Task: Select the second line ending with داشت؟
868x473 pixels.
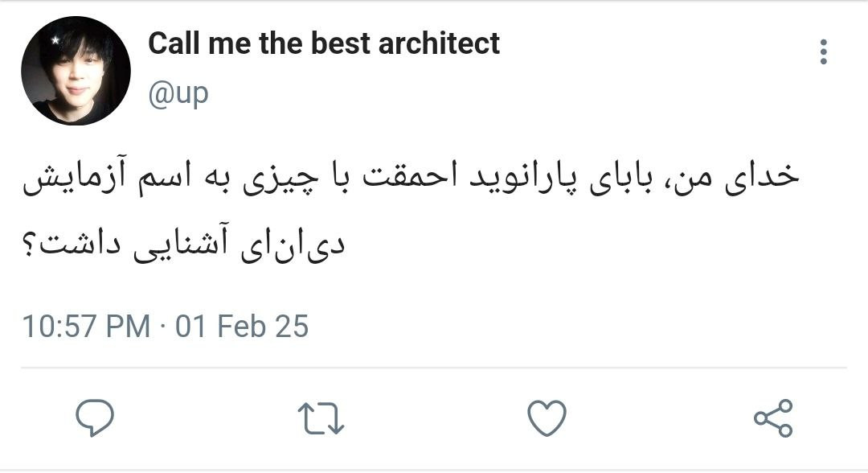Action: click(x=185, y=245)
